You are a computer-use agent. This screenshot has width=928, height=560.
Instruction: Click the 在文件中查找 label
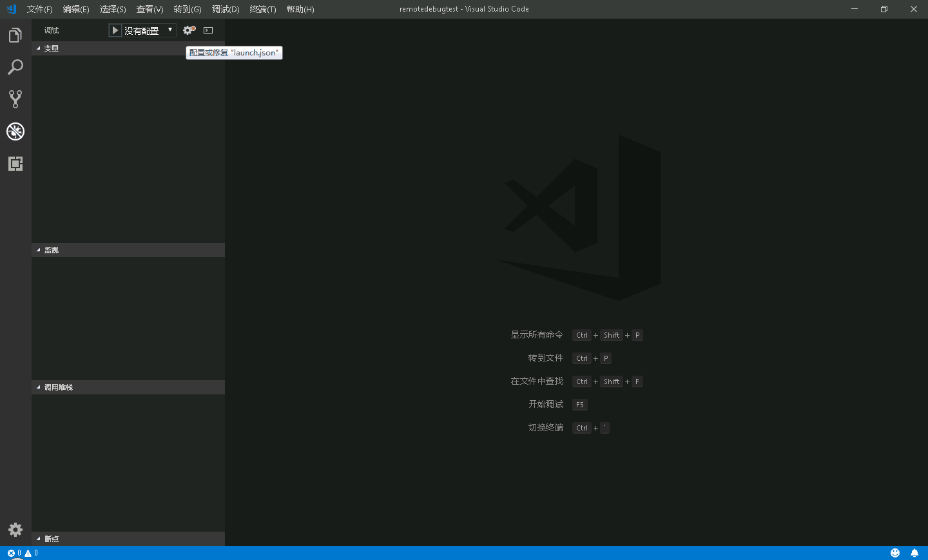click(x=537, y=381)
